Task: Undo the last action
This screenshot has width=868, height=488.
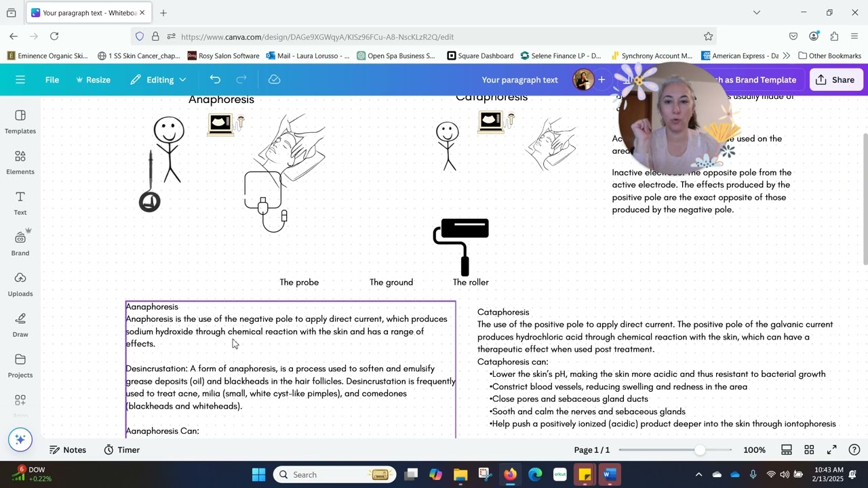Action: coord(215,80)
